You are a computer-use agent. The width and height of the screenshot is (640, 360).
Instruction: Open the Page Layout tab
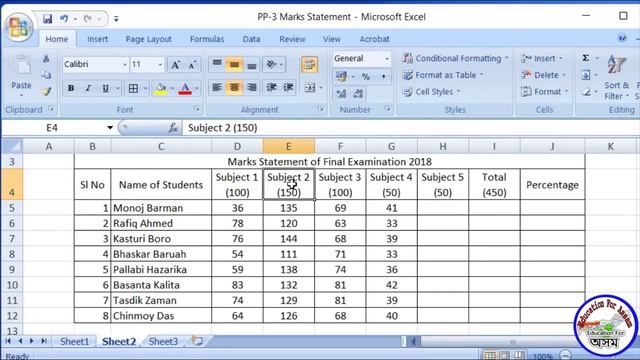coord(148,39)
